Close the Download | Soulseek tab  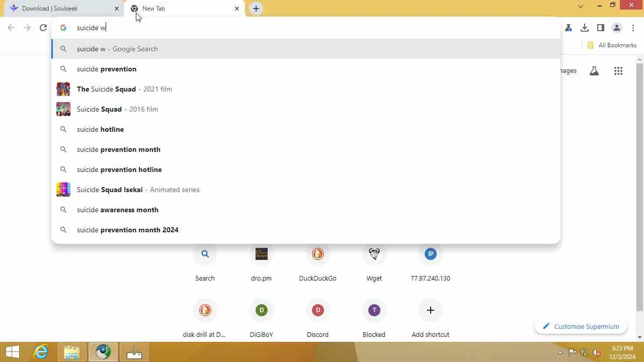point(116,9)
